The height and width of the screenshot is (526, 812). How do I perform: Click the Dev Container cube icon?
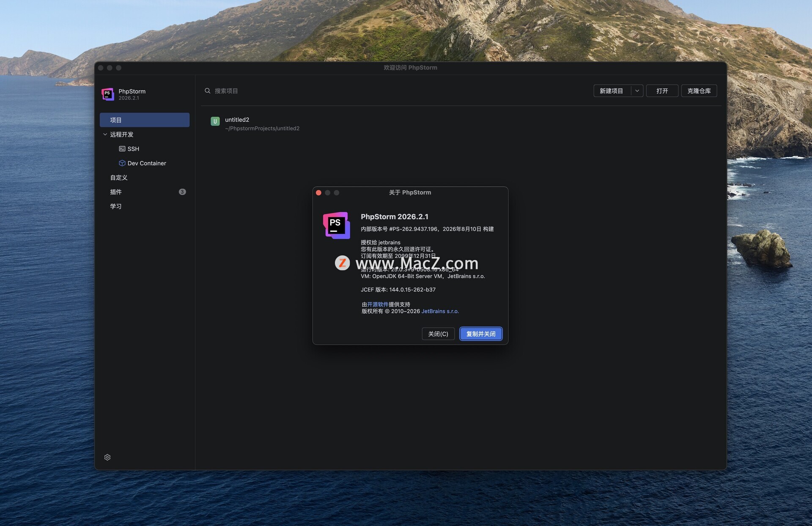(122, 163)
